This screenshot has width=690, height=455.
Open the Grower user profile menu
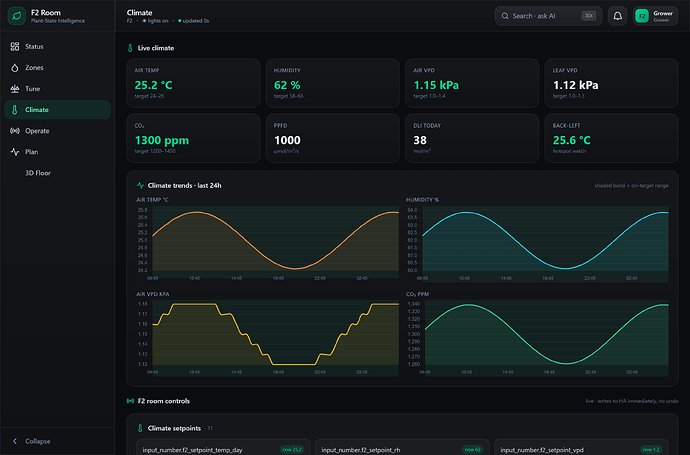(655, 16)
